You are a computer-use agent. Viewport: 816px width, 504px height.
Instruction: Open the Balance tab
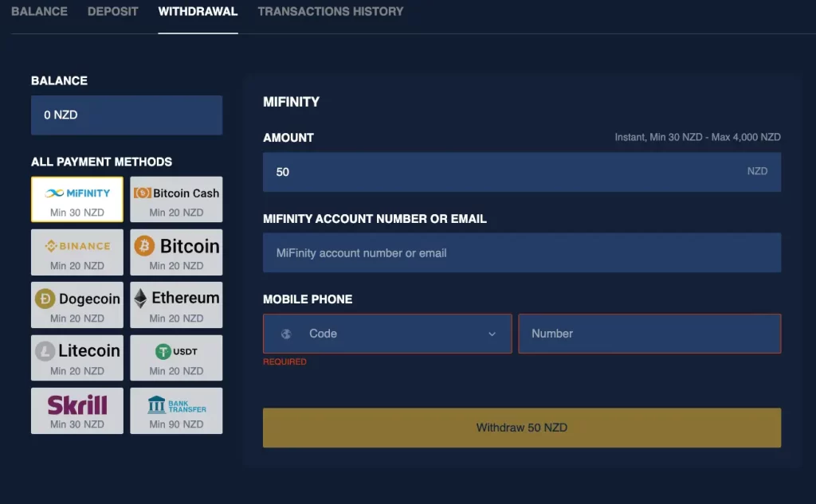pyautogui.click(x=40, y=11)
